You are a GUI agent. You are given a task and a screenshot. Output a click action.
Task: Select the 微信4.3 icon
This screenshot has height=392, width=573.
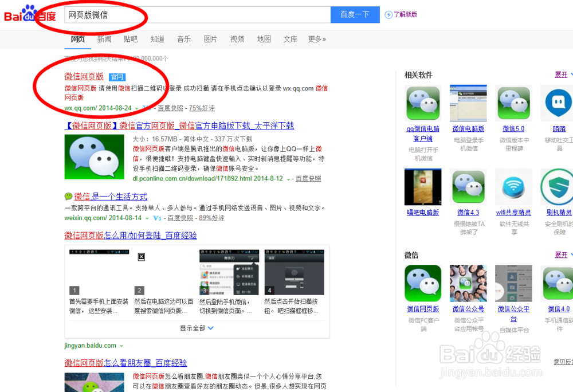468,187
